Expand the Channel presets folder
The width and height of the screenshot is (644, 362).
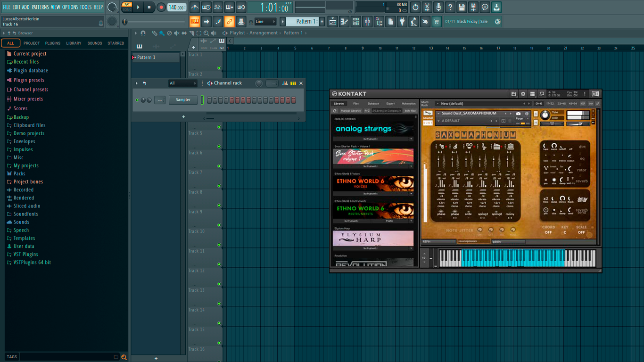pyautogui.click(x=27, y=90)
